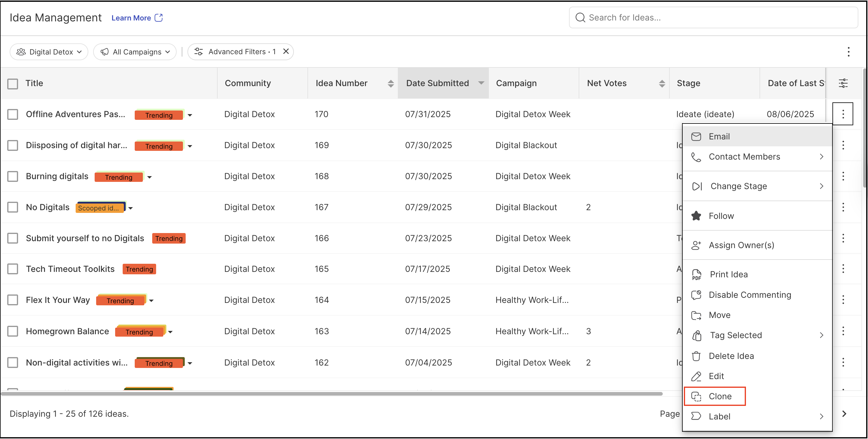Image resolution: width=868 pixels, height=439 pixels.
Task: Expand labels arrow for Flex It Your Way
Action: 152,300
